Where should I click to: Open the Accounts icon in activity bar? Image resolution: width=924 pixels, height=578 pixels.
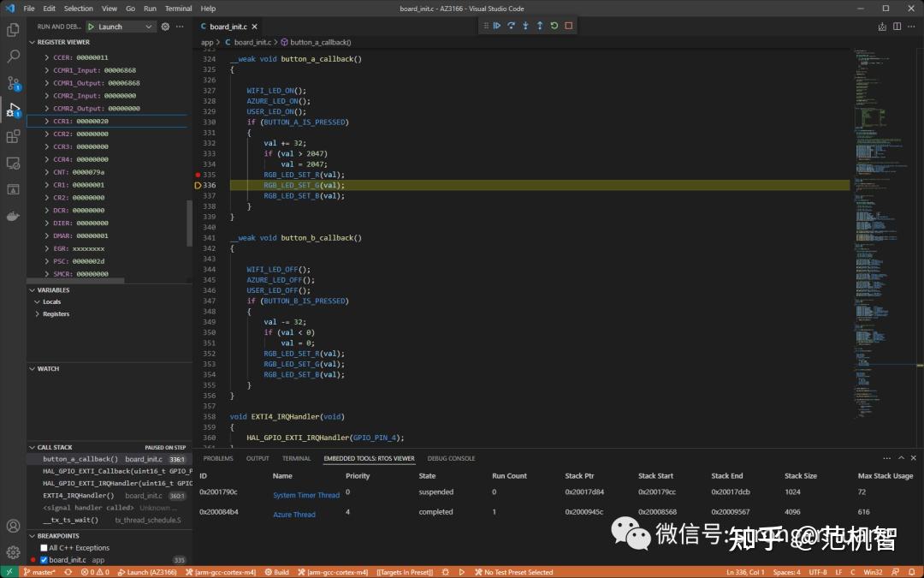13,526
